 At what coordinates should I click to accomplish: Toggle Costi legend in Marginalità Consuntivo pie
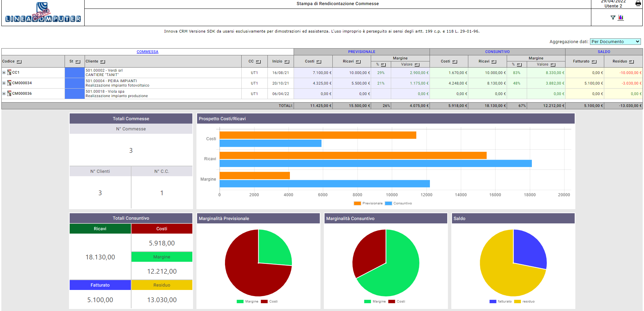pyautogui.click(x=397, y=301)
